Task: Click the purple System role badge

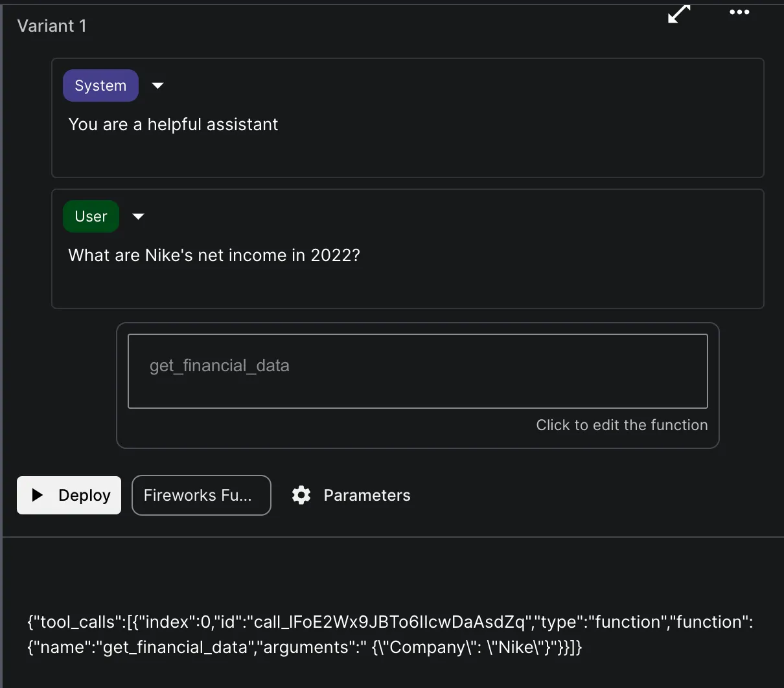Action: coord(100,86)
